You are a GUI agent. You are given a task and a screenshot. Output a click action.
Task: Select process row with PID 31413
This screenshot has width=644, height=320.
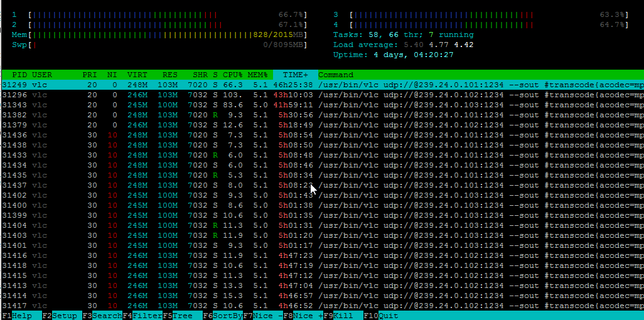323,286
